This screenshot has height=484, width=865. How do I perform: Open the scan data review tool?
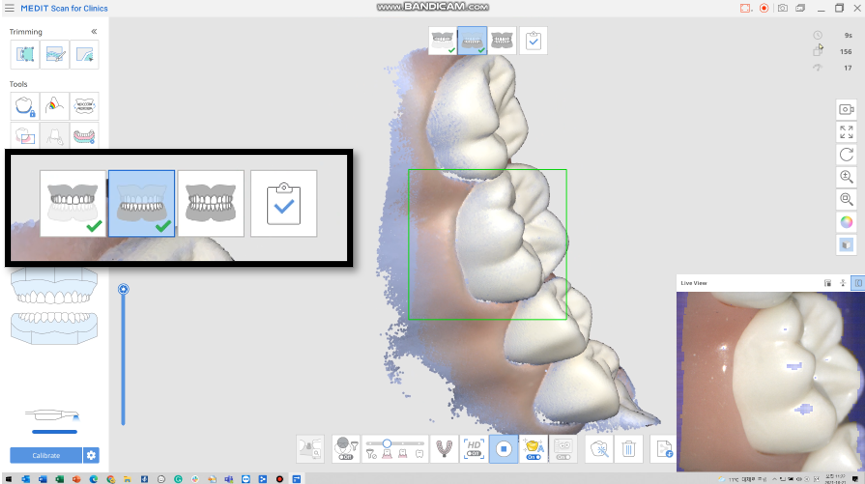point(310,449)
